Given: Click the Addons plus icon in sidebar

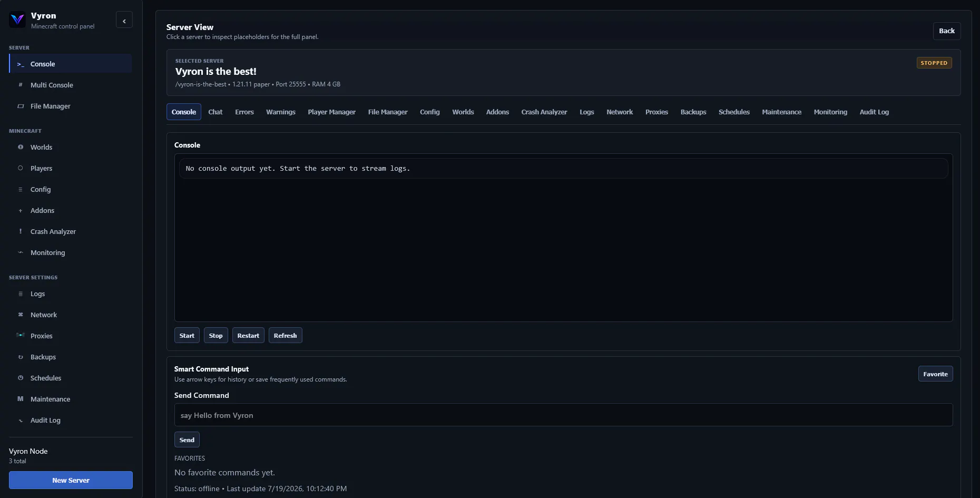Looking at the screenshot, I should (21, 210).
